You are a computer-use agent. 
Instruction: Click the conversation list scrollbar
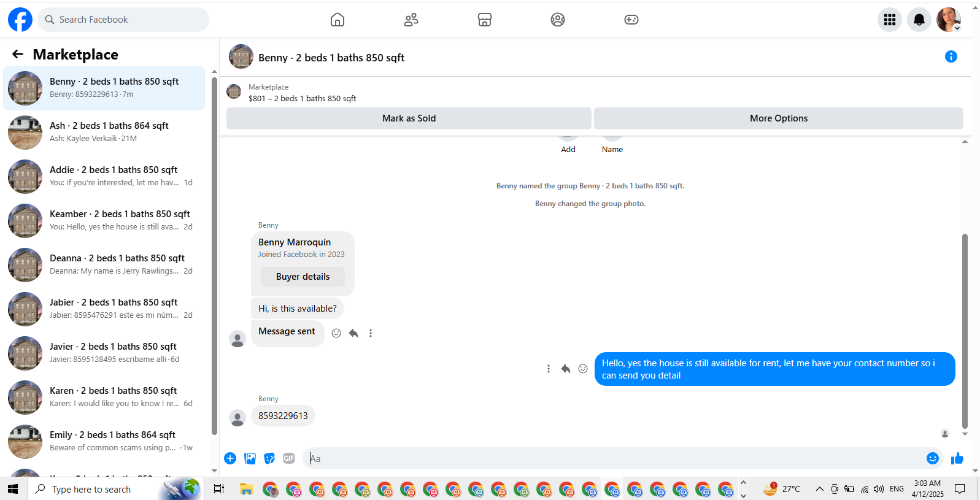click(x=214, y=256)
